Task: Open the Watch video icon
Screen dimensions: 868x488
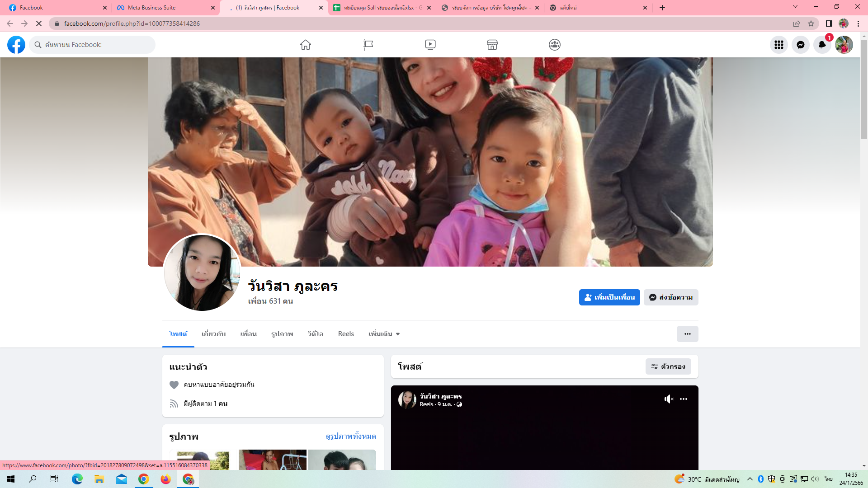Action: pos(430,45)
